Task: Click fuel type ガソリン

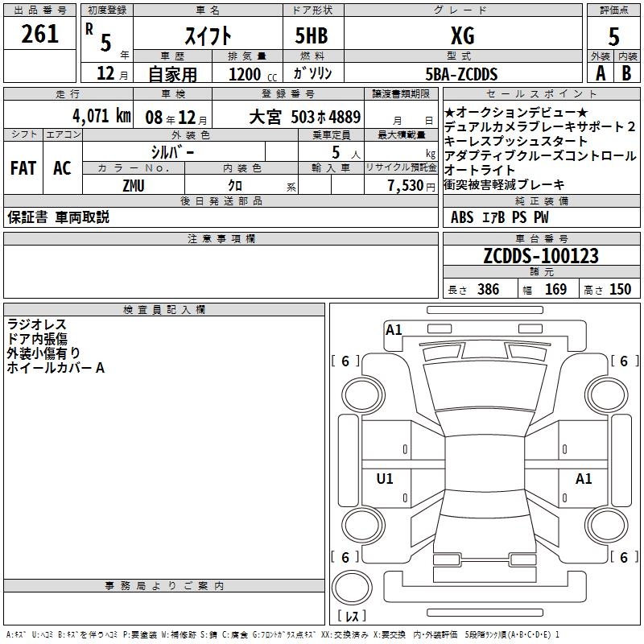Action: click(312, 73)
